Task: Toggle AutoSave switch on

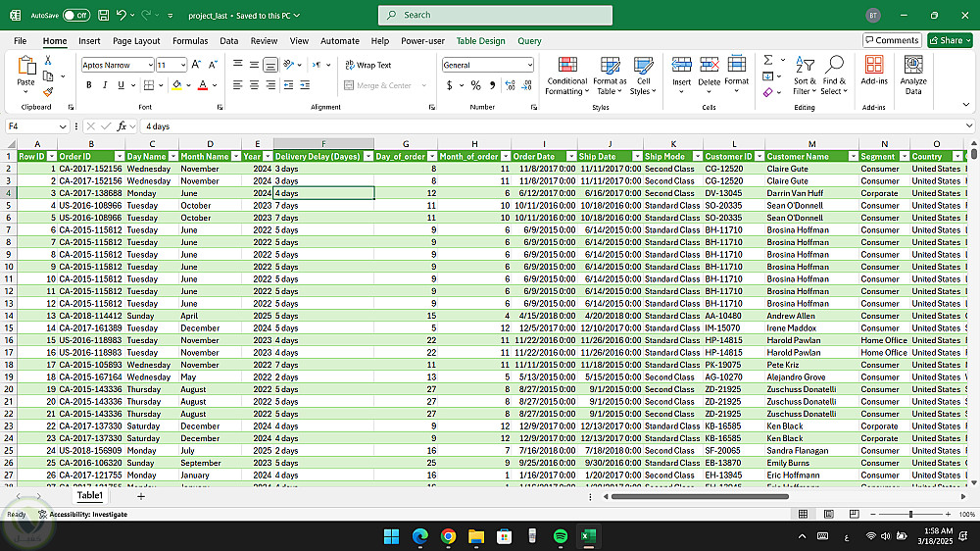Action: click(76, 15)
